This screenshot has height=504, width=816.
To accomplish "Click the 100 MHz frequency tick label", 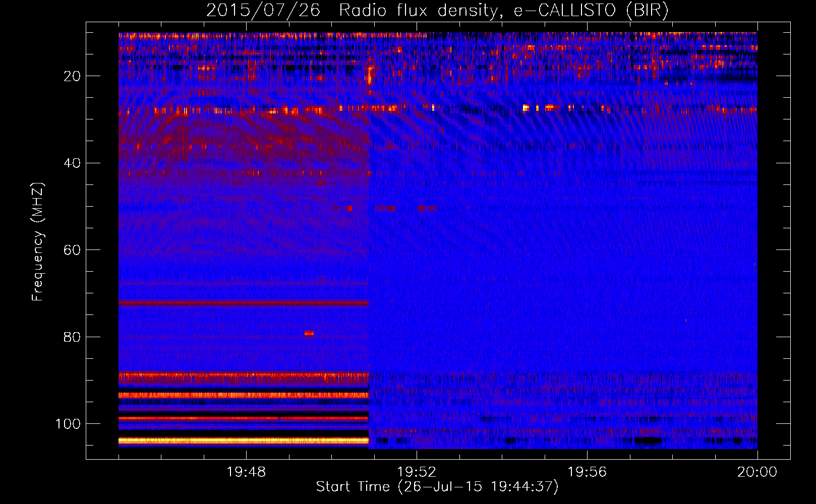I will click(x=68, y=424).
